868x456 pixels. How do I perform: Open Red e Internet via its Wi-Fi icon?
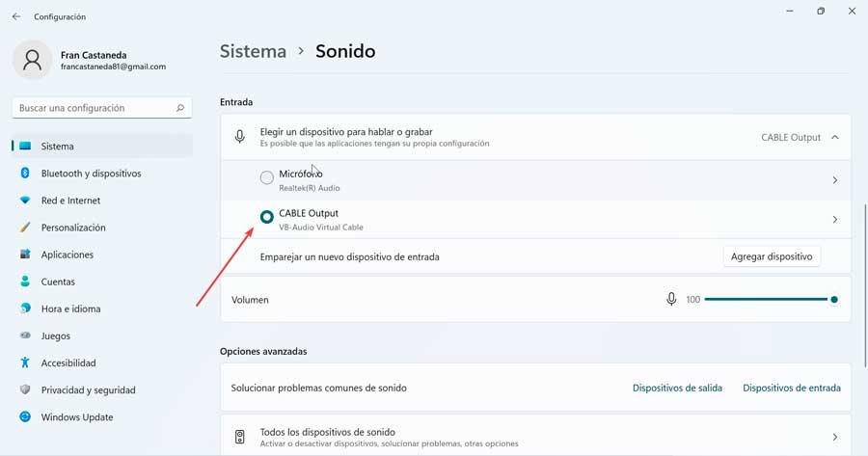(25, 201)
